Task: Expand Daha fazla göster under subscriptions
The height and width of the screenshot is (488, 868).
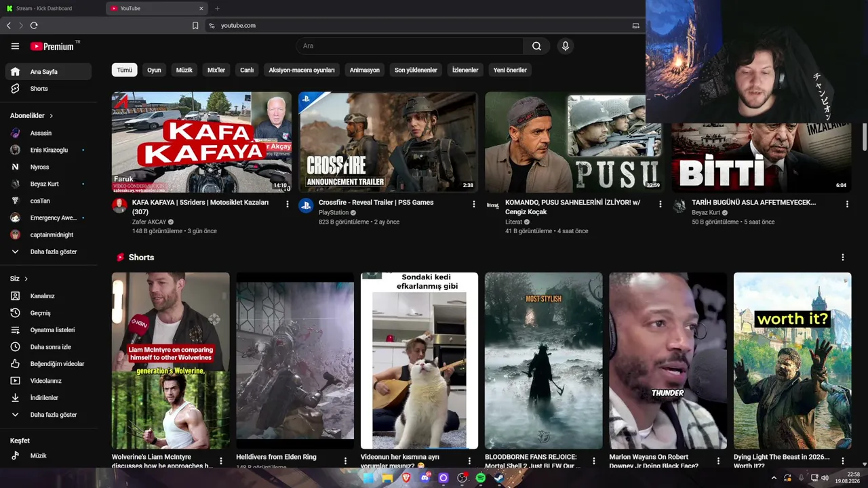Action: click(48, 251)
